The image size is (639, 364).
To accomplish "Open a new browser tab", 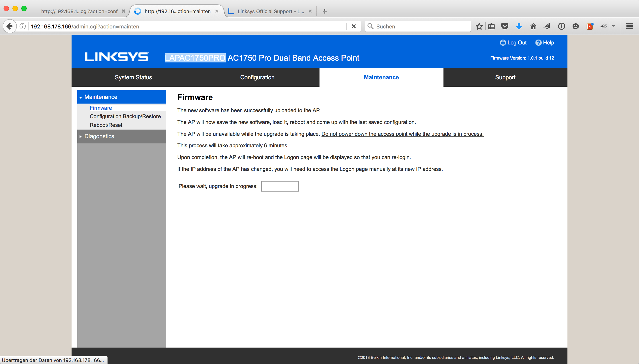I will point(325,11).
